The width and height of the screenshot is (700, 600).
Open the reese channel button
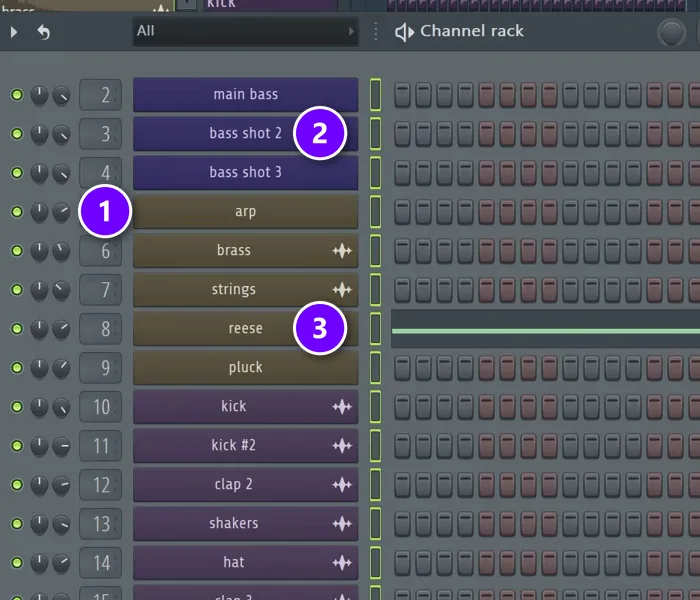[x=245, y=328]
